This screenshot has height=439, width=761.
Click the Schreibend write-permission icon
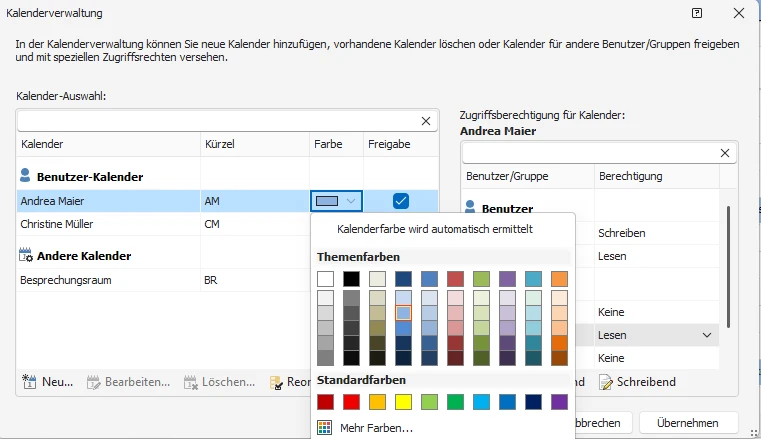tap(606, 382)
